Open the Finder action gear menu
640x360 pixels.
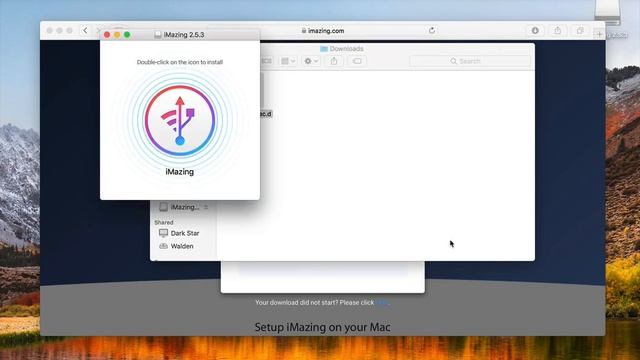311,61
